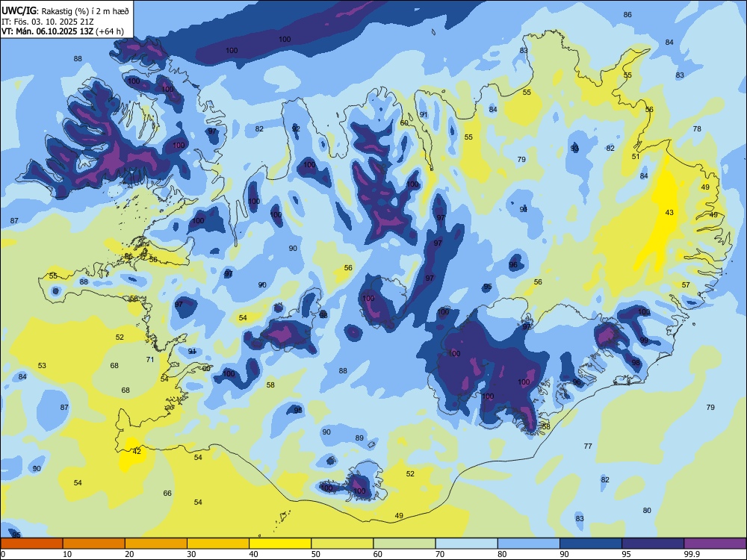Click the '42' humidity value in the southwest
The width and height of the screenshot is (747, 560).
click(137, 452)
